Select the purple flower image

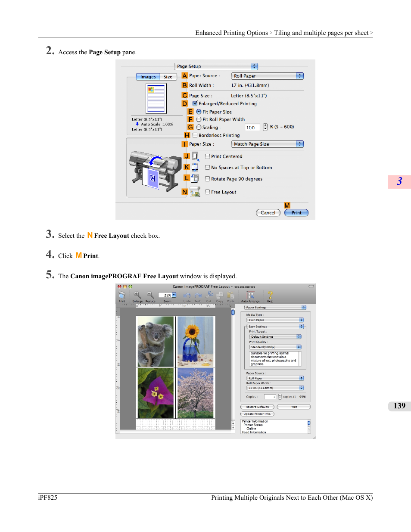(156, 393)
